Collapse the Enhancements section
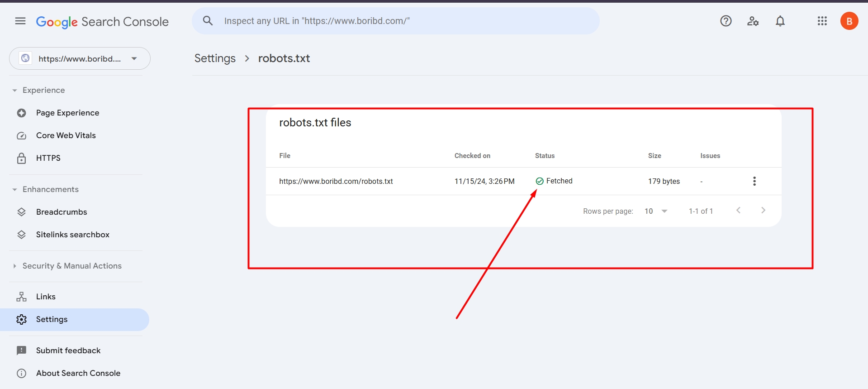 coord(15,190)
